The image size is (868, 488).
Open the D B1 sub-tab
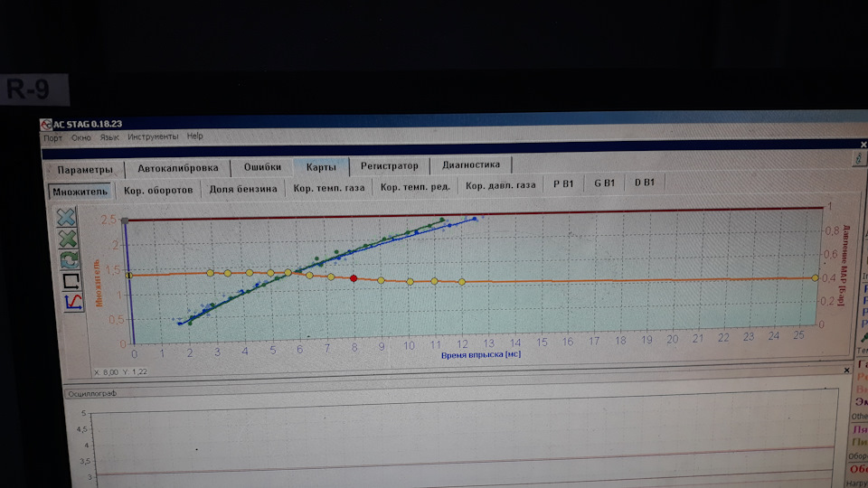[645, 182]
